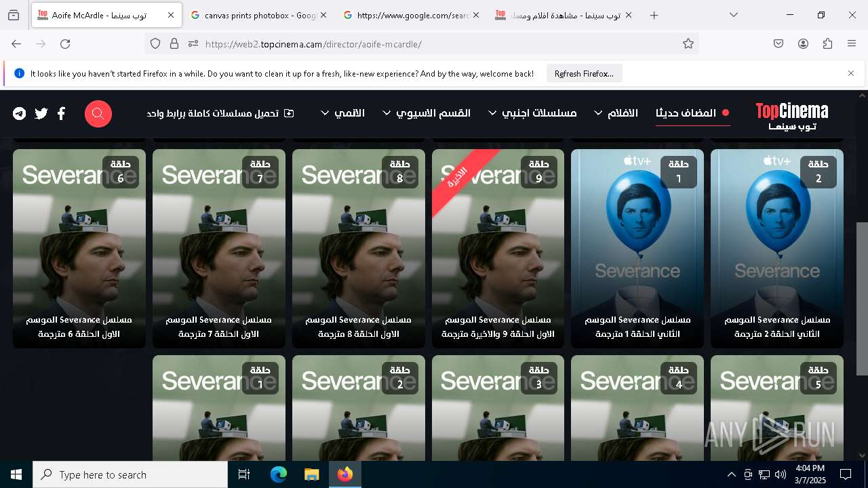The image size is (868, 488).
Task: Click the red search button
Action: 98,113
